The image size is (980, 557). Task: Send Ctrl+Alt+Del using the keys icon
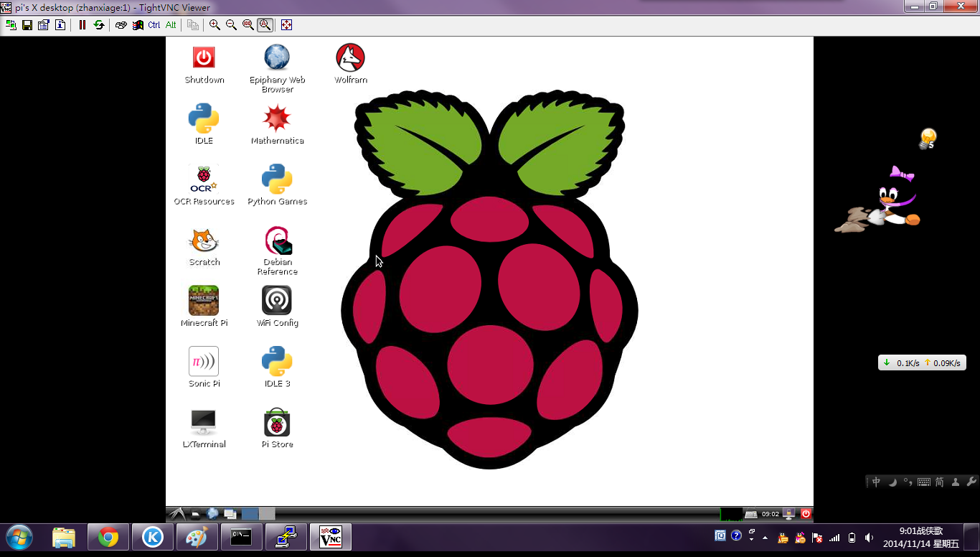coord(121,25)
